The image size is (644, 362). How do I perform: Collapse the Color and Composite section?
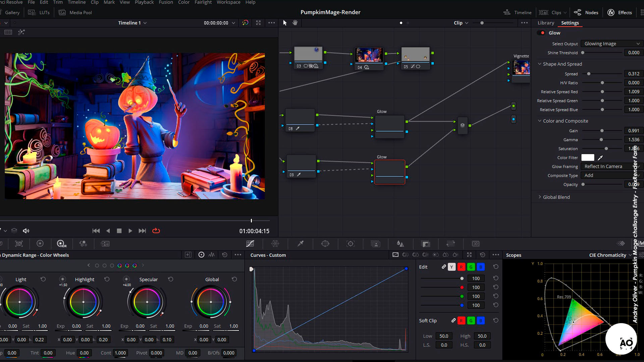(539, 121)
